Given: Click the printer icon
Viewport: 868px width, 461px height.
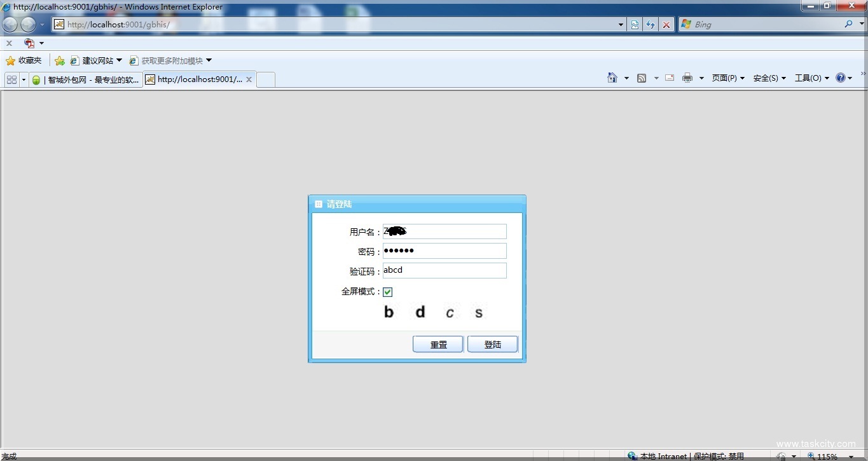Looking at the screenshot, I should coord(687,78).
